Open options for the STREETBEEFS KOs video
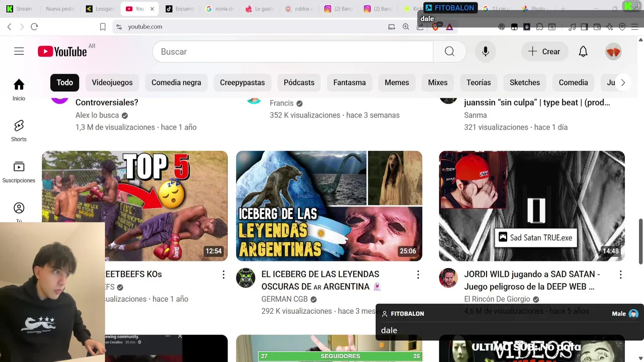 (x=223, y=275)
